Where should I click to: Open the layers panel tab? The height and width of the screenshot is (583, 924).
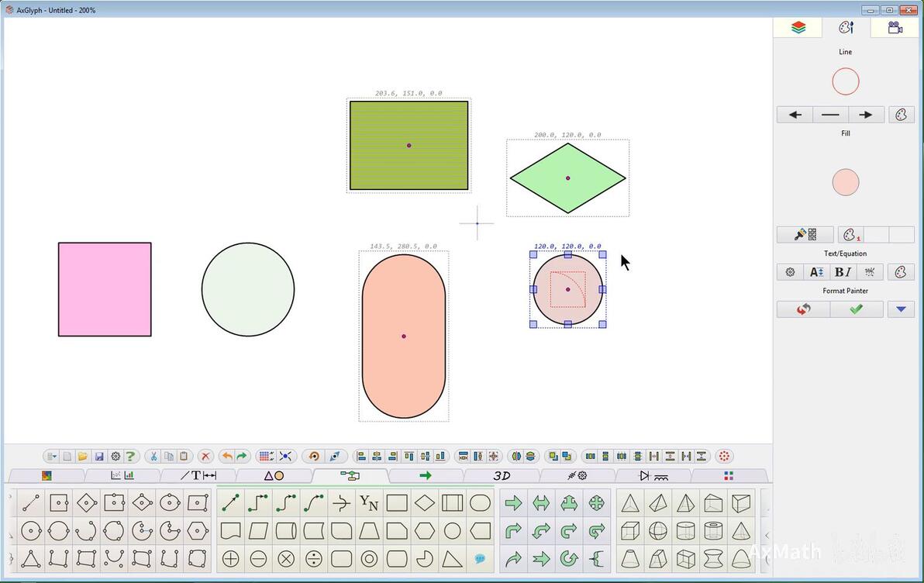click(798, 28)
